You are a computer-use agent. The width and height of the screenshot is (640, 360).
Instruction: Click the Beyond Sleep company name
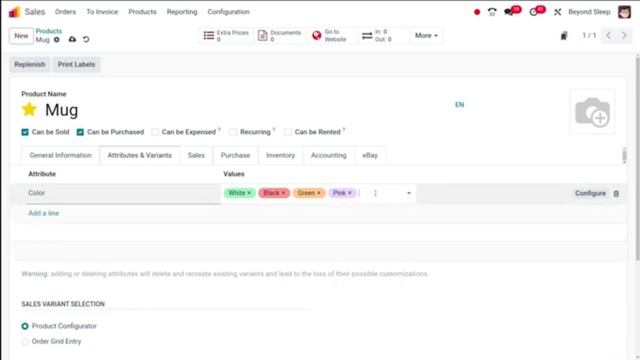[x=589, y=12]
